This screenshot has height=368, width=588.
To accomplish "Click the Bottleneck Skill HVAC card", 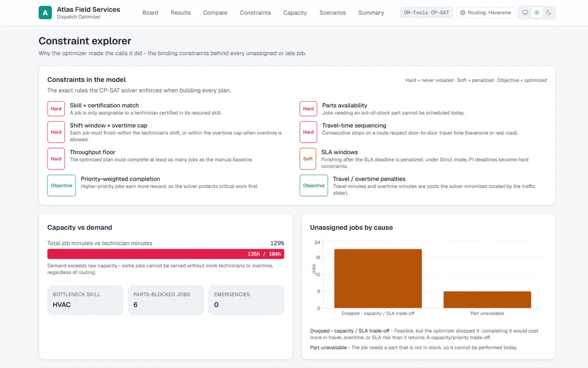I will coord(85,300).
